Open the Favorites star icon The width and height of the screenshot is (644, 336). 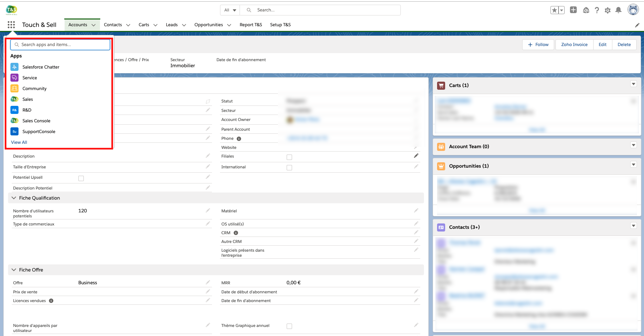point(554,10)
